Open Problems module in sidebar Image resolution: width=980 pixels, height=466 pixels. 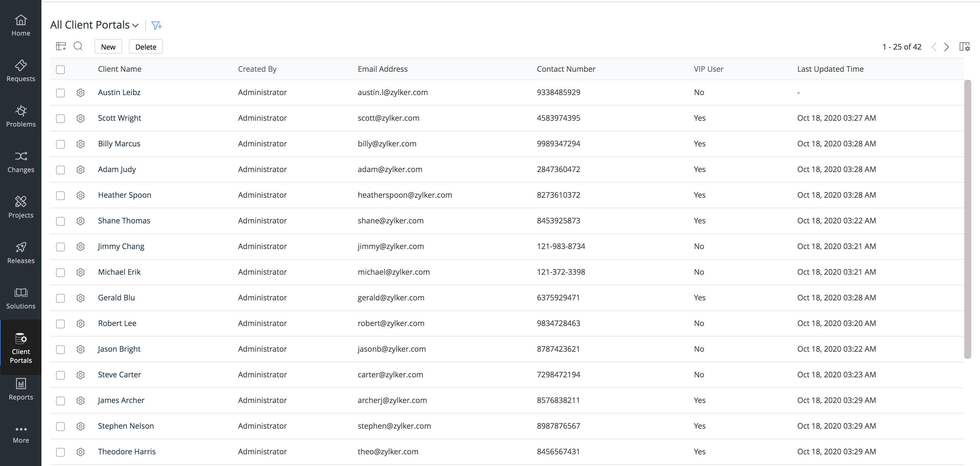(21, 116)
